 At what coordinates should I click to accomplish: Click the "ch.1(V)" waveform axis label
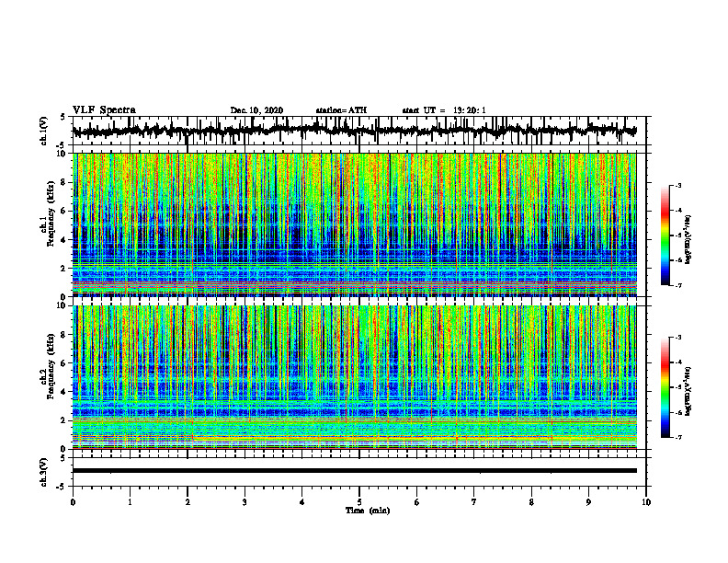[x=44, y=131]
